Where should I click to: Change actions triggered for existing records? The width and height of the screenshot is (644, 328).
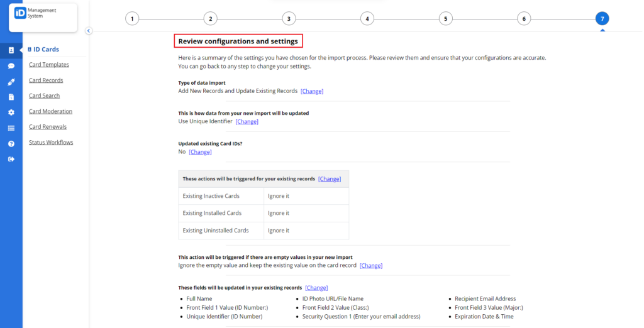pyautogui.click(x=330, y=179)
